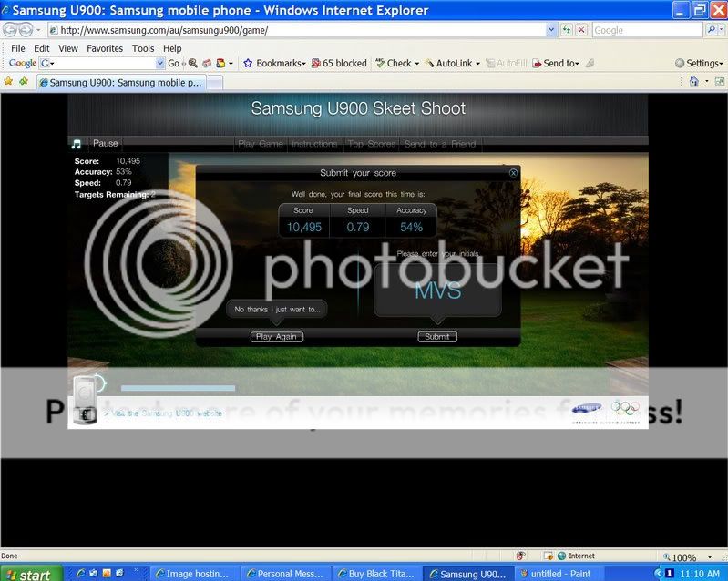Click the Refresh page icon
The image size is (728, 581).
point(567,30)
